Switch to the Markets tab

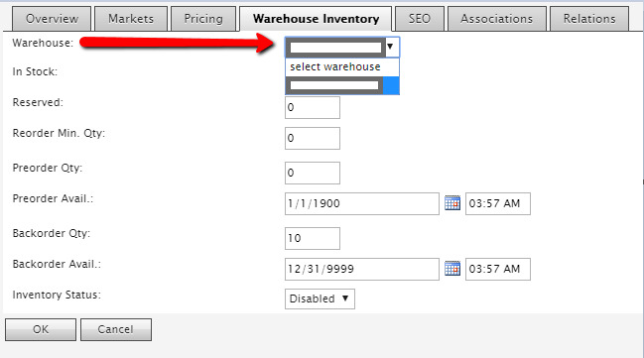[131, 19]
